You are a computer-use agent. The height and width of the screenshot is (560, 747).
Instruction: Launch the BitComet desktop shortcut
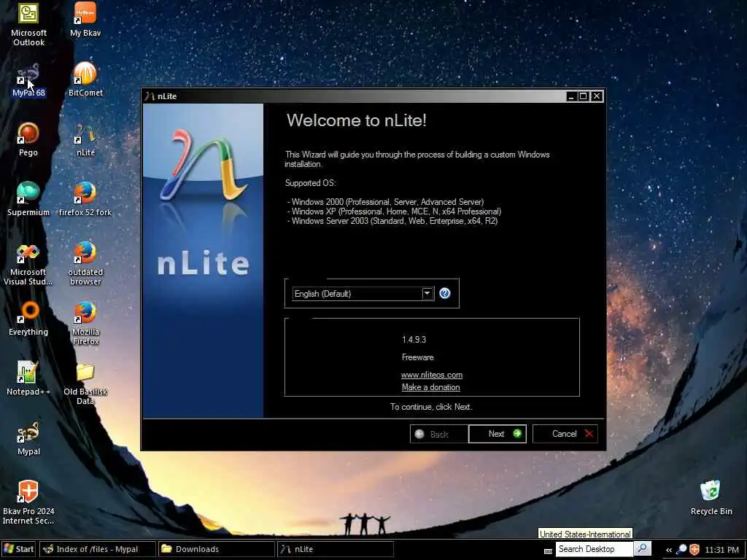[85, 79]
